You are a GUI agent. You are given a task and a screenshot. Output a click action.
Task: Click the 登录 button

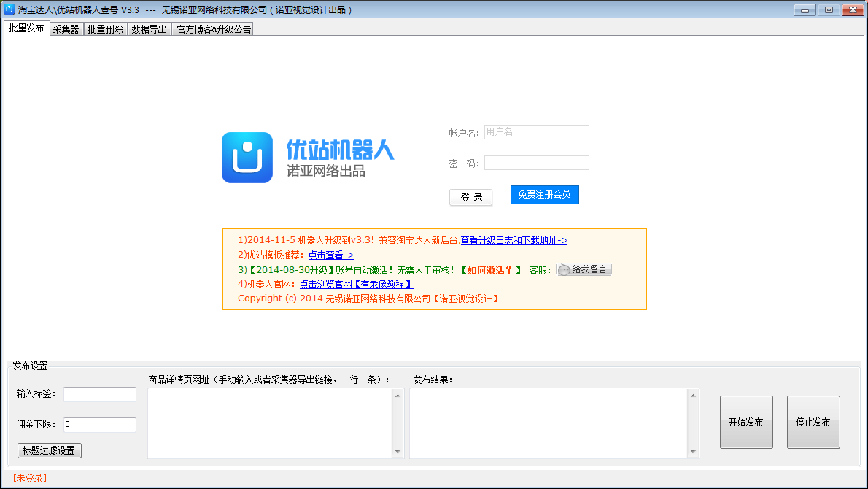click(470, 198)
